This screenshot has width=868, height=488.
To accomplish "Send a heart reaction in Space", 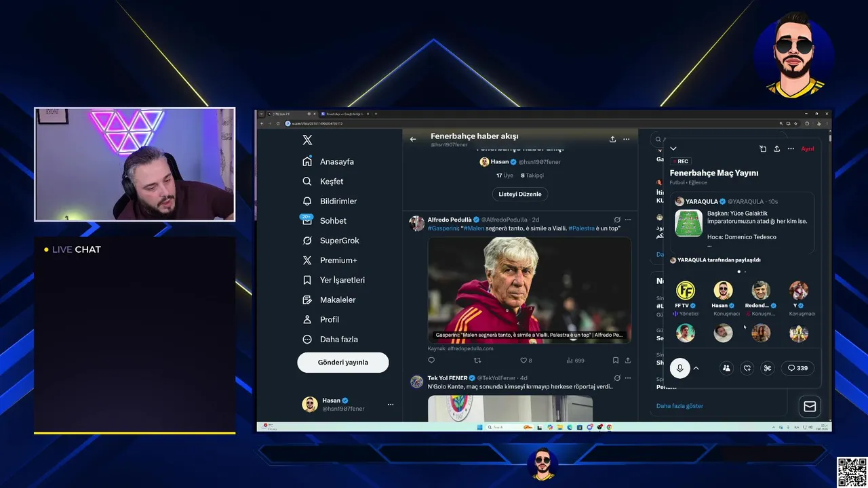I will tap(747, 368).
